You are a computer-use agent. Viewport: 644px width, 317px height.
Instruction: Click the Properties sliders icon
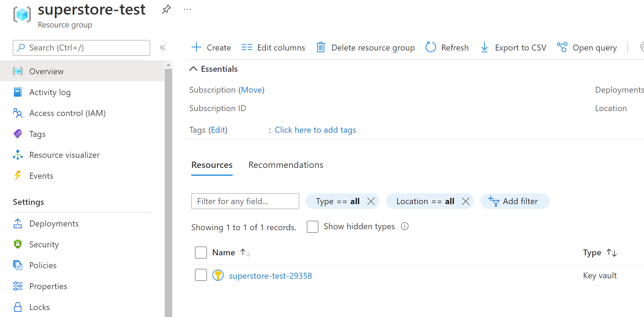tap(18, 286)
